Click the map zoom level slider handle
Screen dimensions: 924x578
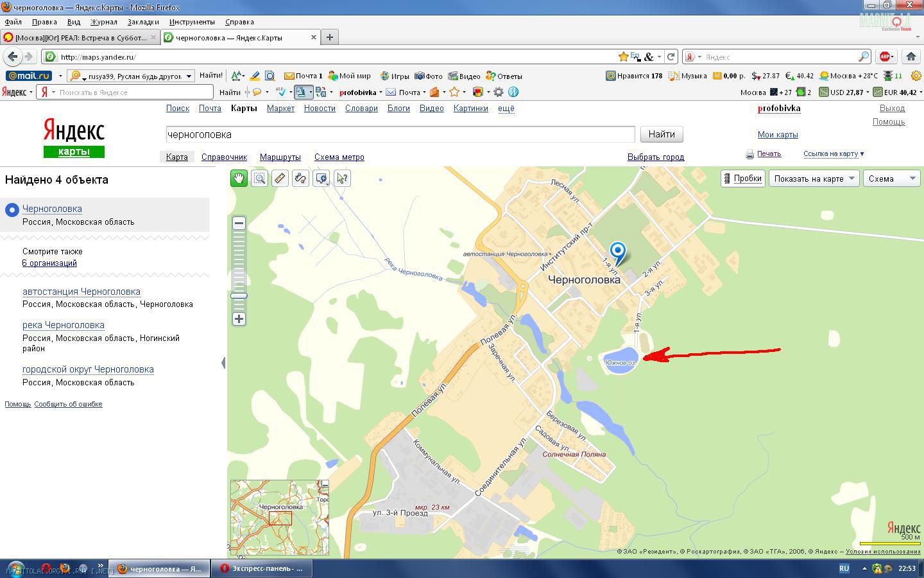[x=239, y=295]
